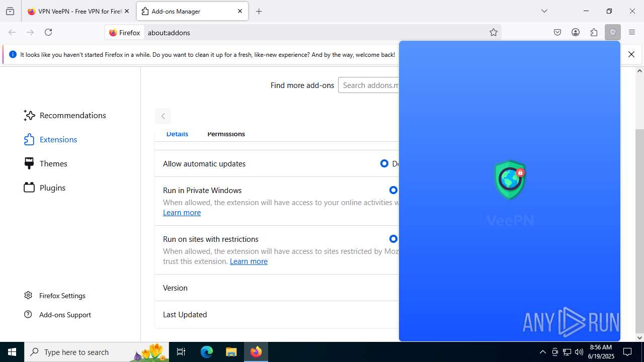Go back to the extensions list

[163, 116]
